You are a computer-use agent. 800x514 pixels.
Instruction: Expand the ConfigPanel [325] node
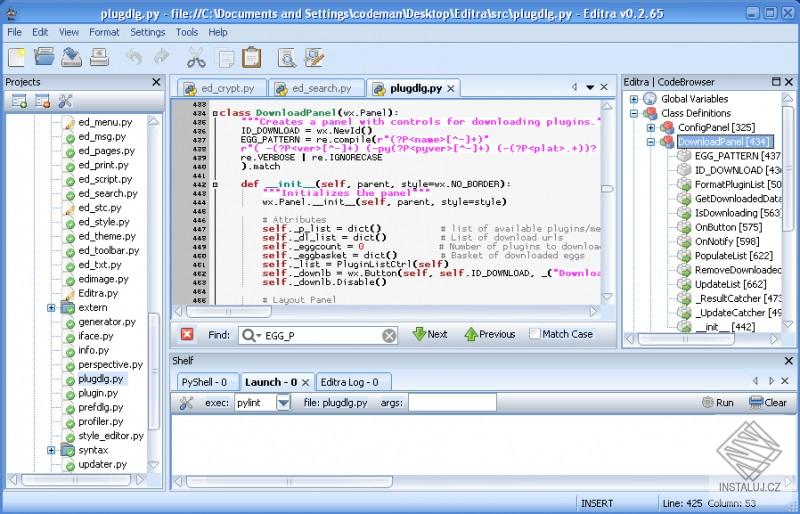click(x=651, y=128)
